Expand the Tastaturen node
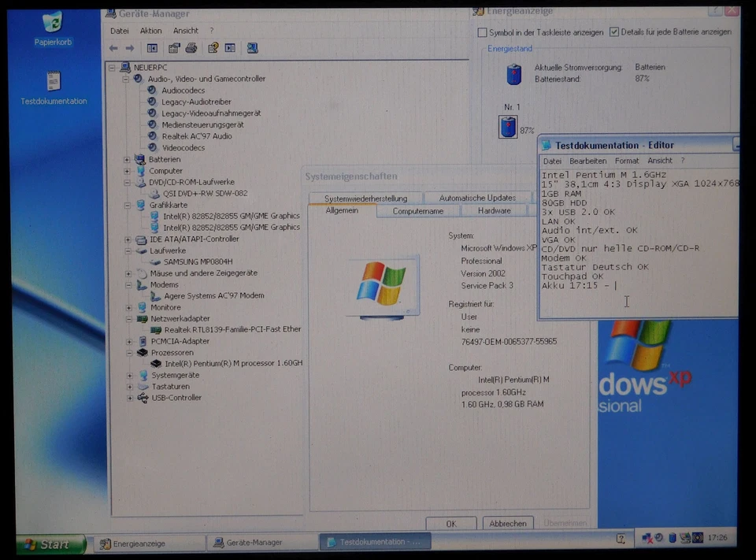Image resolution: width=756 pixels, height=560 pixels. (130, 387)
